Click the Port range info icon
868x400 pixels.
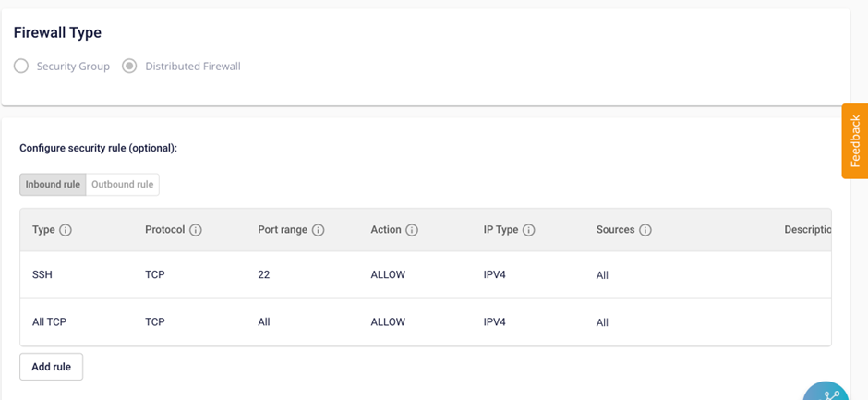[318, 230]
